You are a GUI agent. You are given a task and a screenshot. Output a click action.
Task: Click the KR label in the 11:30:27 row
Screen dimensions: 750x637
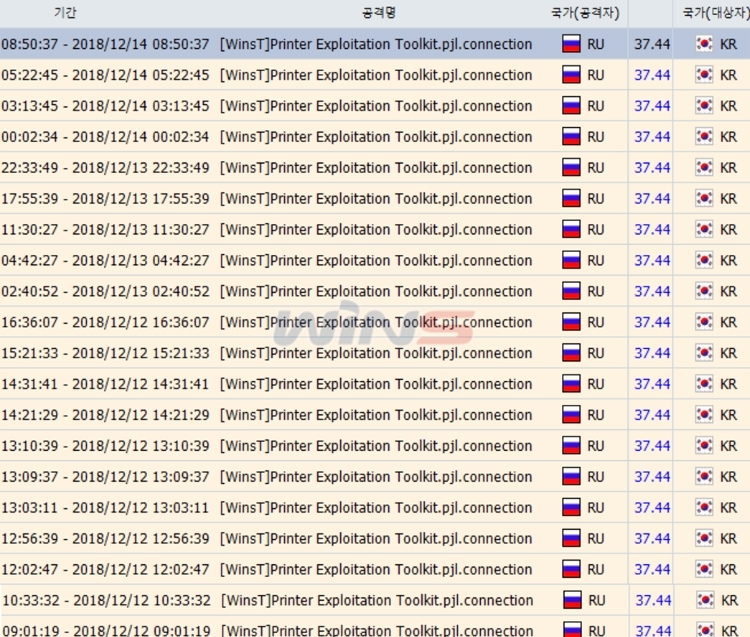[x=728, y=230]
